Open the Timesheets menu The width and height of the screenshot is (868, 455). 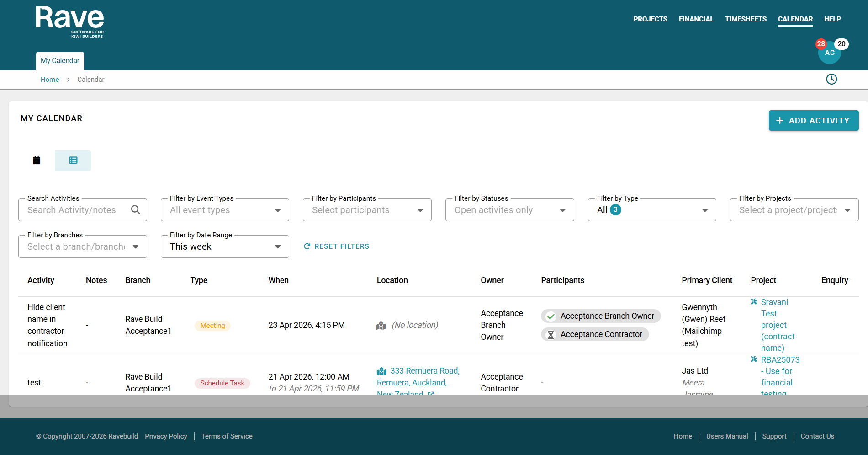[x=746, y=19]
